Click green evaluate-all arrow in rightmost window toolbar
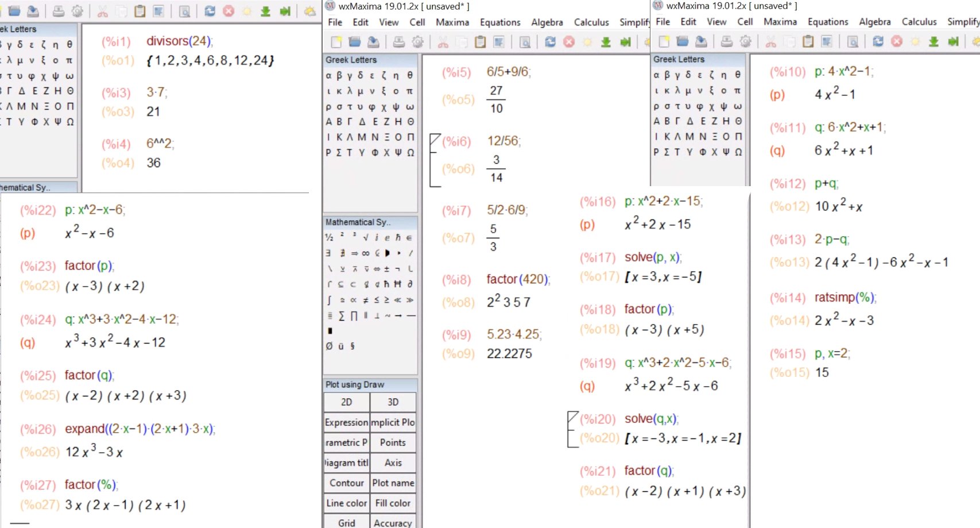This screenshot has height=528, width=980. (934, 41)
